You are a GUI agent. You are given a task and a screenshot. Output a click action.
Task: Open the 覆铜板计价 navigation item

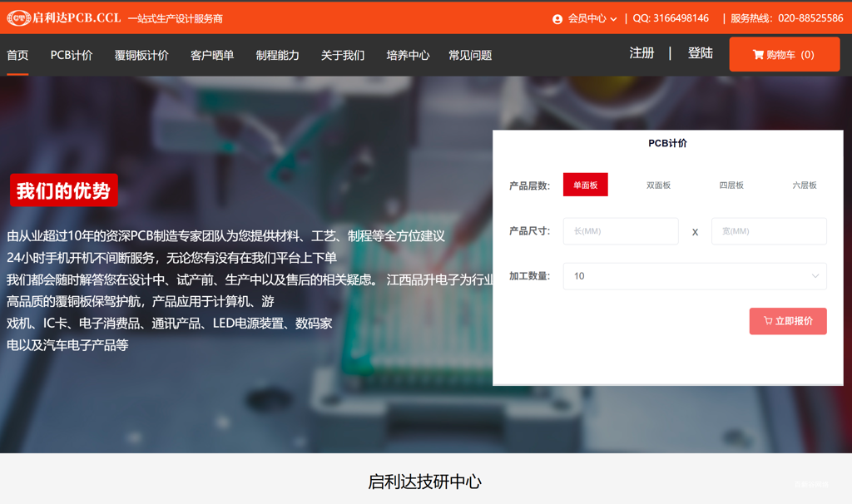tap(141, 55)
